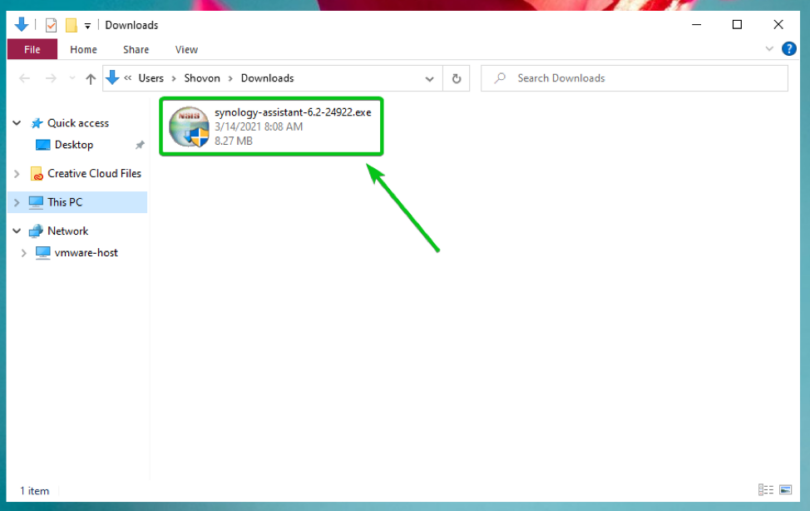This screenshot has width=810, height=511.
Task: Select the synology-assistant-6.2-24922.exe file name
Action: (x=293, y=112)
